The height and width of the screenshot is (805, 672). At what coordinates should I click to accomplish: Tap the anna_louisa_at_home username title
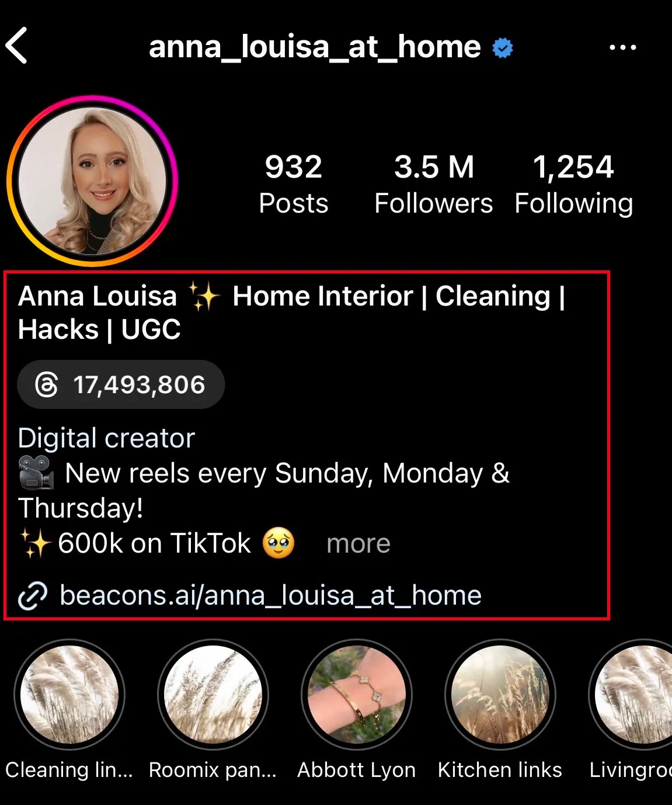315,47
